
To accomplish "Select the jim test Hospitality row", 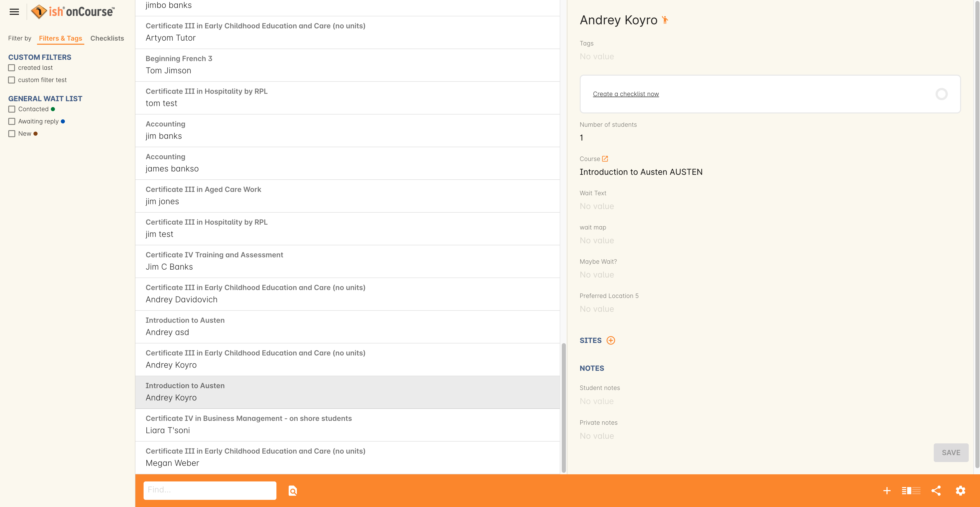I will (x=347, y=229).
